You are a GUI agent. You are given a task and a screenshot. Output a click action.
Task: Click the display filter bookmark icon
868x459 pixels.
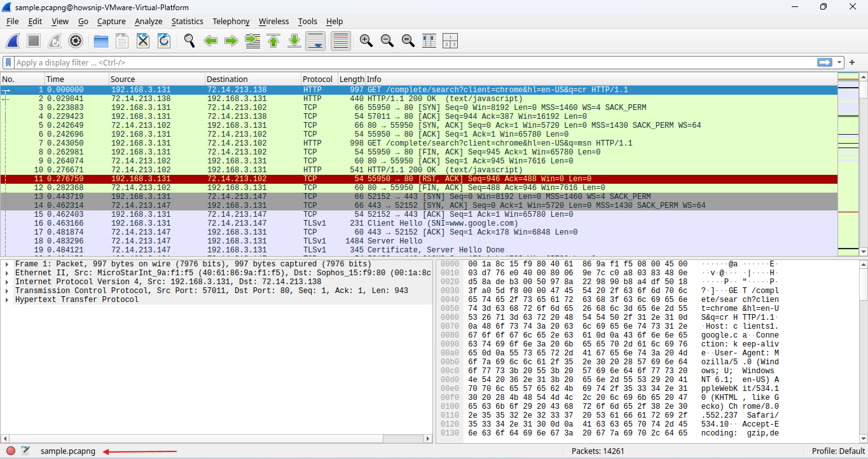pos(8,62)
